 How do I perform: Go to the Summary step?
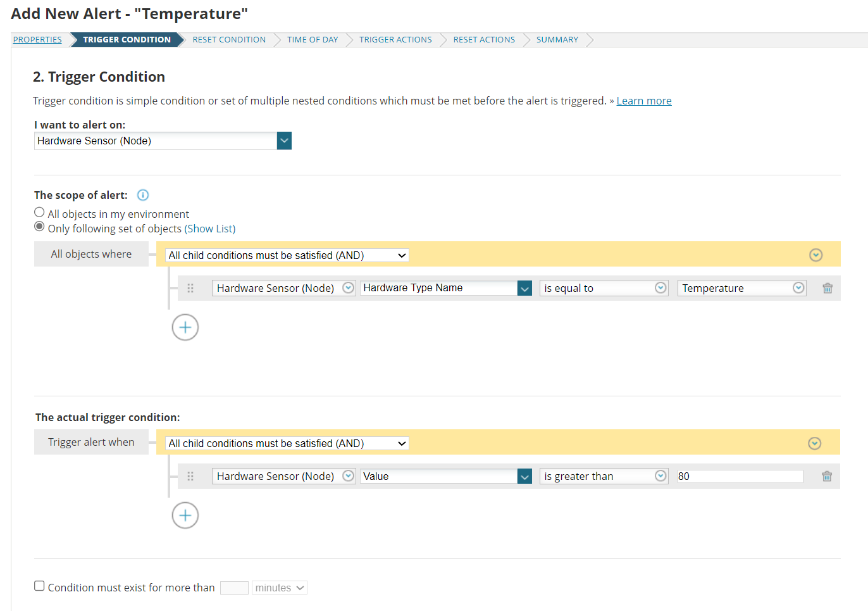[x=557, y=39]
